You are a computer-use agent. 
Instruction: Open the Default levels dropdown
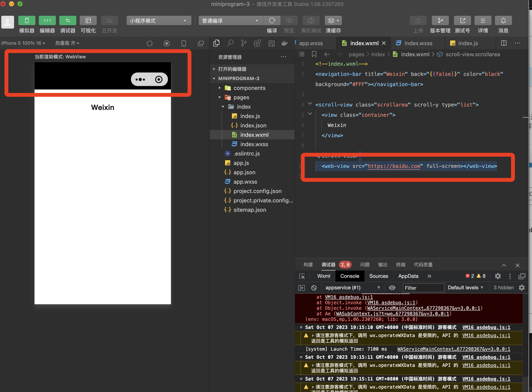pyautogui.click(x=465, y=288)
